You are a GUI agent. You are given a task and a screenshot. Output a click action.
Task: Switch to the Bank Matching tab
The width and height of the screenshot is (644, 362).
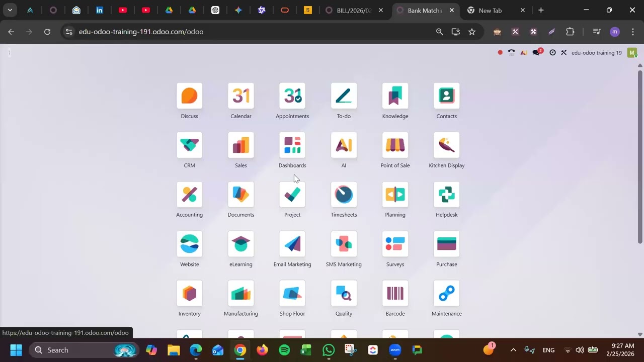(x=426, y=10)
